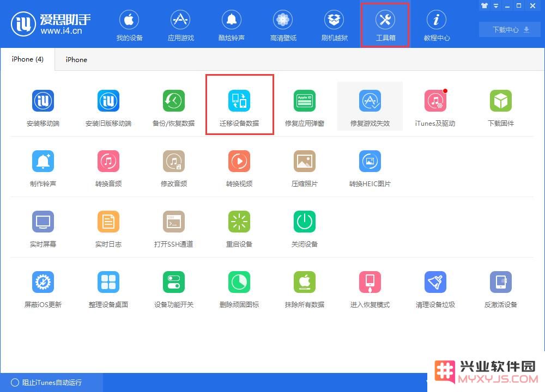Open iTunes及驱动 tool
This screenshot has height=392, width=545.
pyautogui.click(x=435, y=108)
